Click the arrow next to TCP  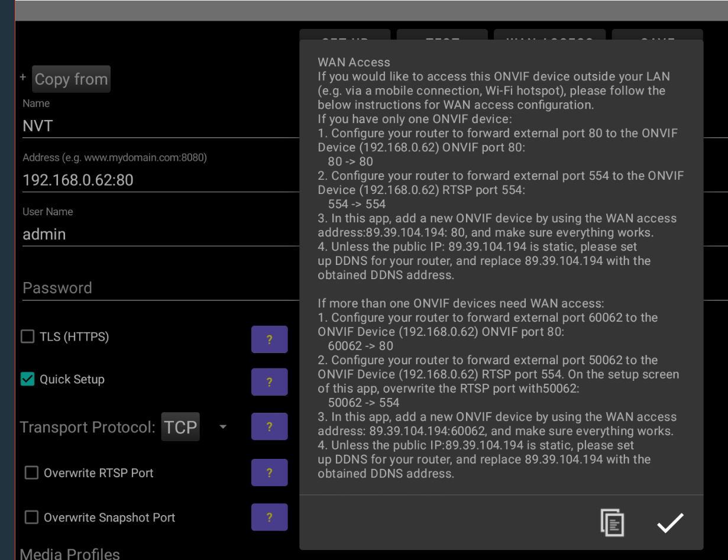(x=223, y=427)
